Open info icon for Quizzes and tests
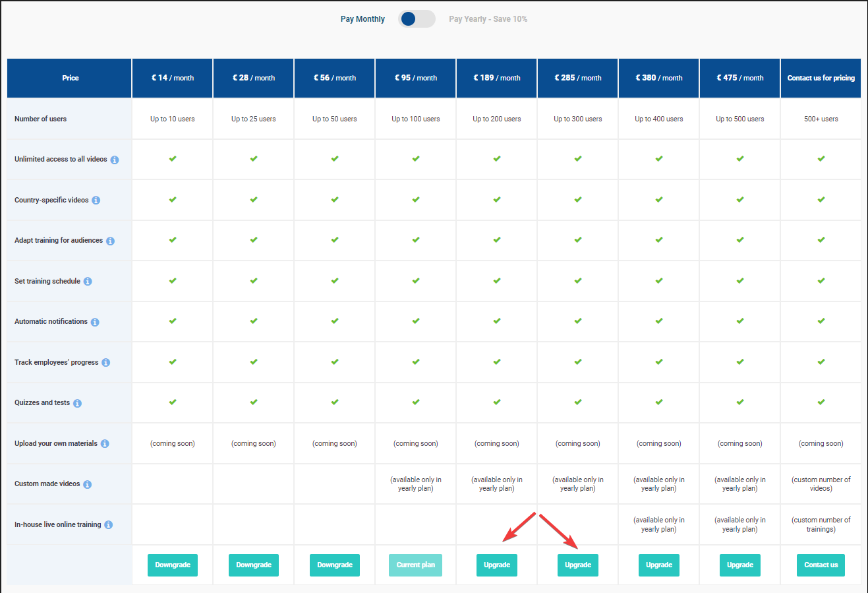This screenshot has height=593, width=868. [x=78, y=403]
